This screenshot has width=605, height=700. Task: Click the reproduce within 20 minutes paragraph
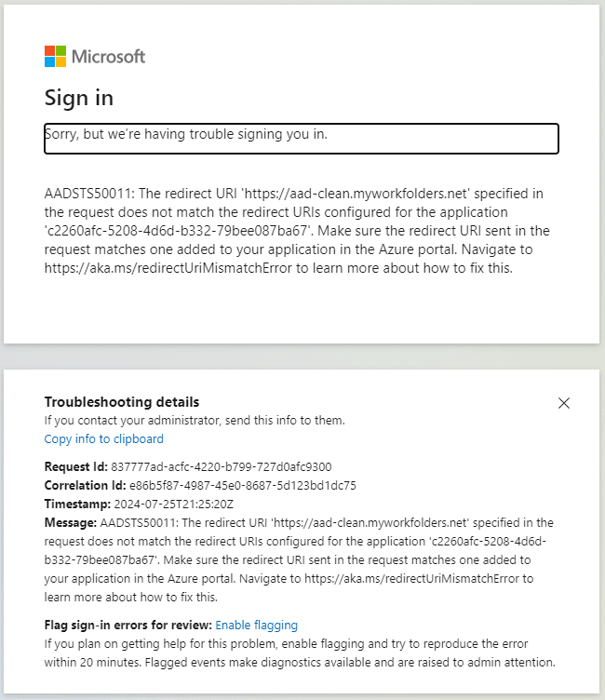pyautogui.click(x=300, y=653)
